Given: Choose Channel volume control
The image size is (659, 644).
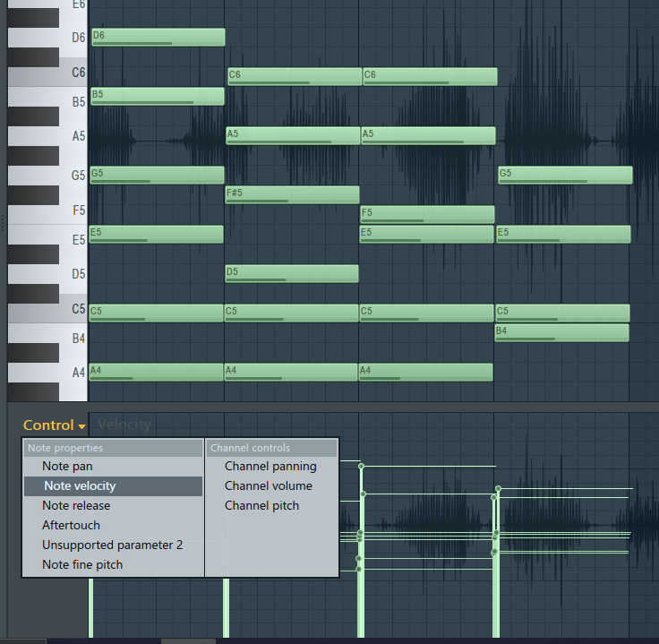Looking at the screenshot, I should point(269,486).
